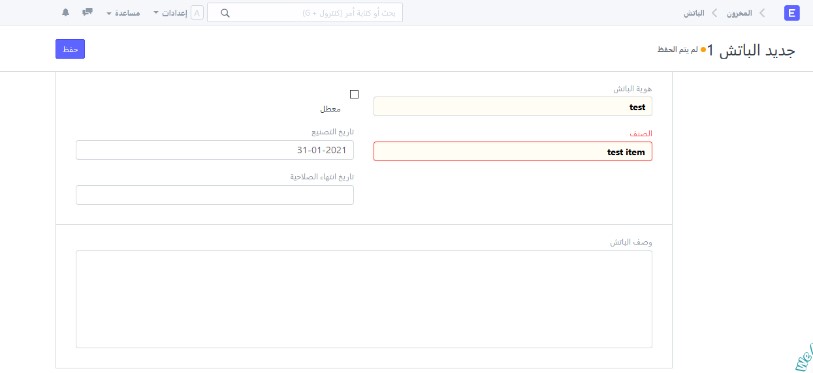The height and width of the screenshot is (373, 813).
Task: Click inside the وصف الباتش description box
Action: 364,299
